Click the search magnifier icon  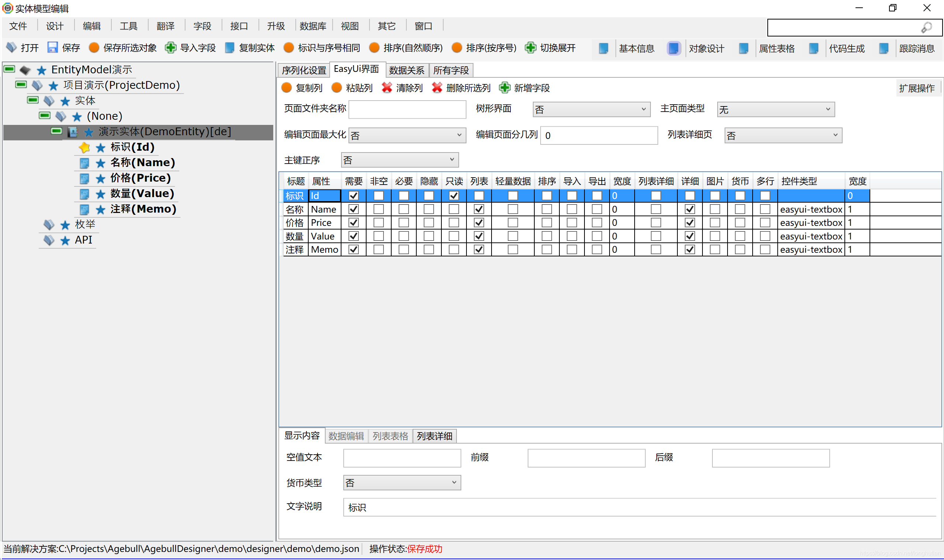pos(927,28)
